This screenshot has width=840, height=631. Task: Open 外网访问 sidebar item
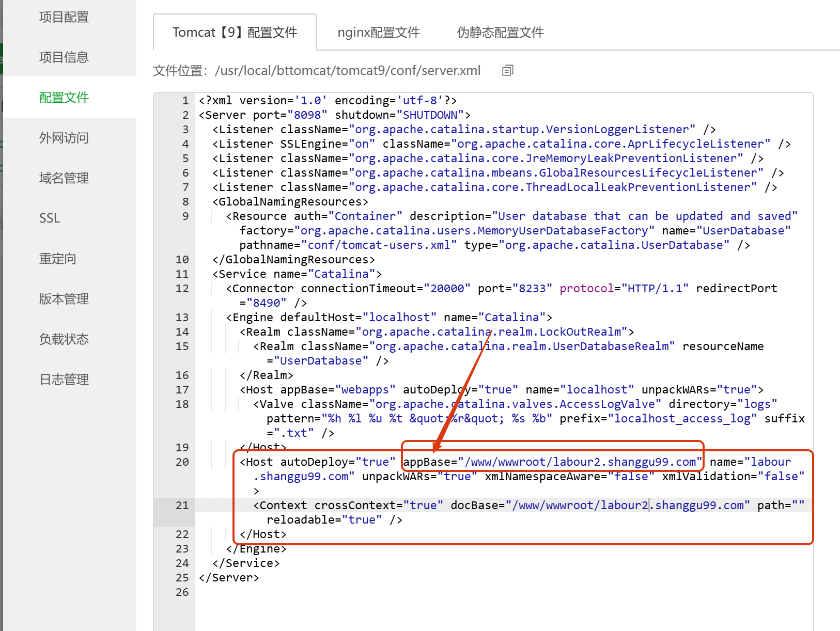(64, 137)
